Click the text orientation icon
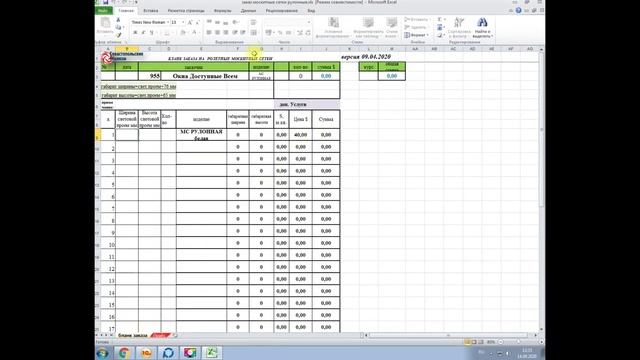Image resolution: width=640 pixels, height=360 pixels. (x=236, y=22)
